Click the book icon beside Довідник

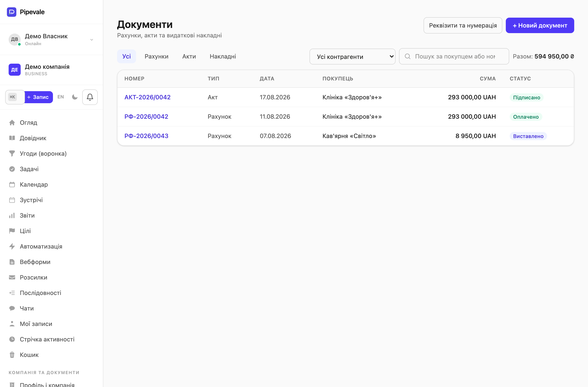pyautogui.click(x=12, y=138)
